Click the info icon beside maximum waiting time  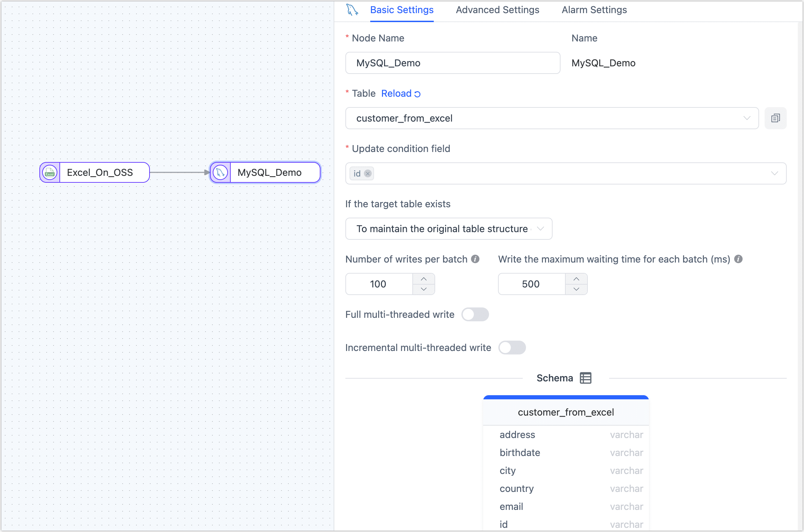click(738, 259)
